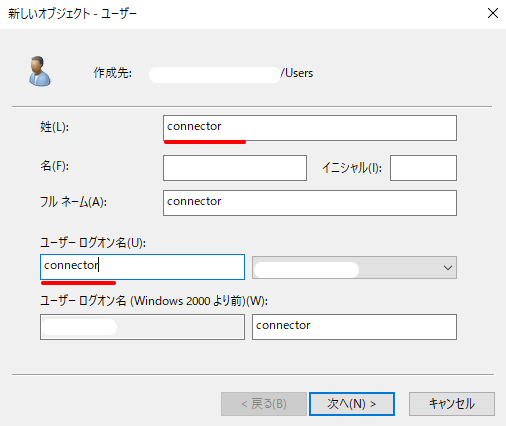Expand the chevron arrow beside logon name
This screenshot has width=506, height=426.
coord(448,268)
